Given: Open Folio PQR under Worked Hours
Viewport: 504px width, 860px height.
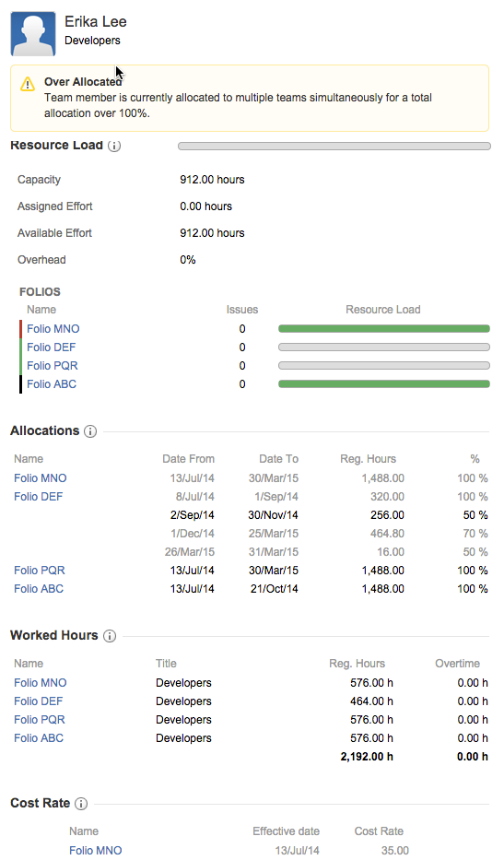Looking at the screenshot, I should 40,720.
